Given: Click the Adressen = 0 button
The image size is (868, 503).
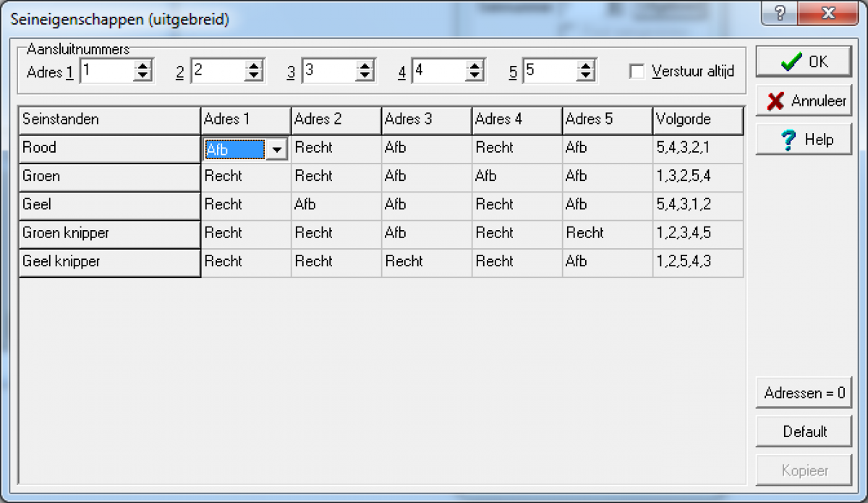Looking at the screenshot, I should tap(804, 393).
